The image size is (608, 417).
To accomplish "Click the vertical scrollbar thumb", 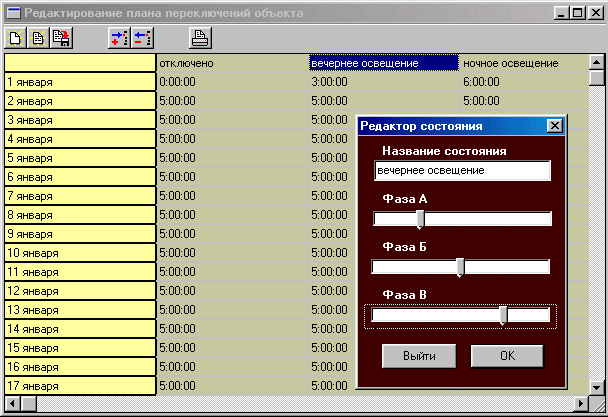I will (x=596, y=77).
